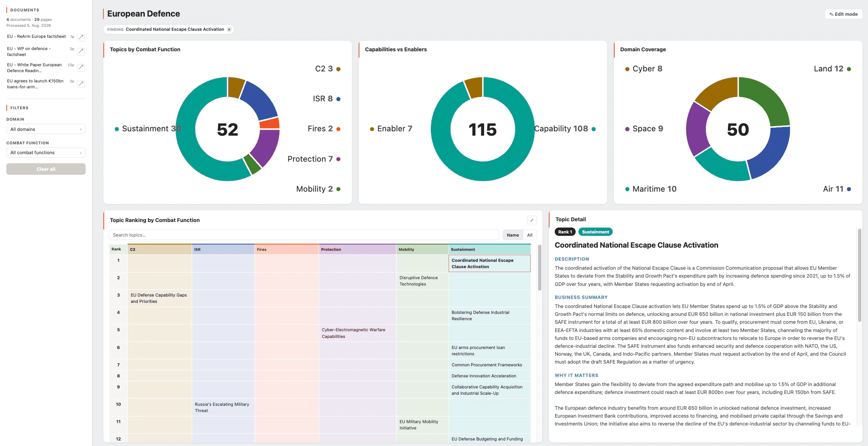868x446 pixels.
Task: Click the Protection column header
Action: 357,250
